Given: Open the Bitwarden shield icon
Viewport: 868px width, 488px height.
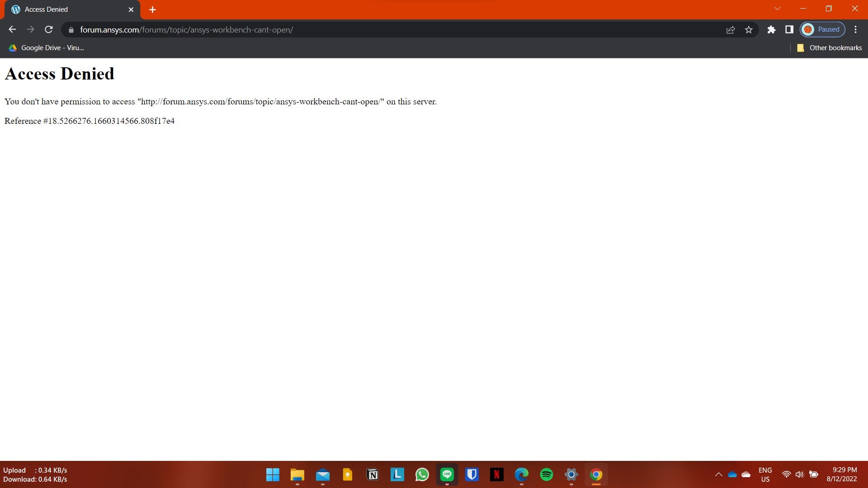Looking at the screenshot, I should pyautogui.click(x=472, y=474).
